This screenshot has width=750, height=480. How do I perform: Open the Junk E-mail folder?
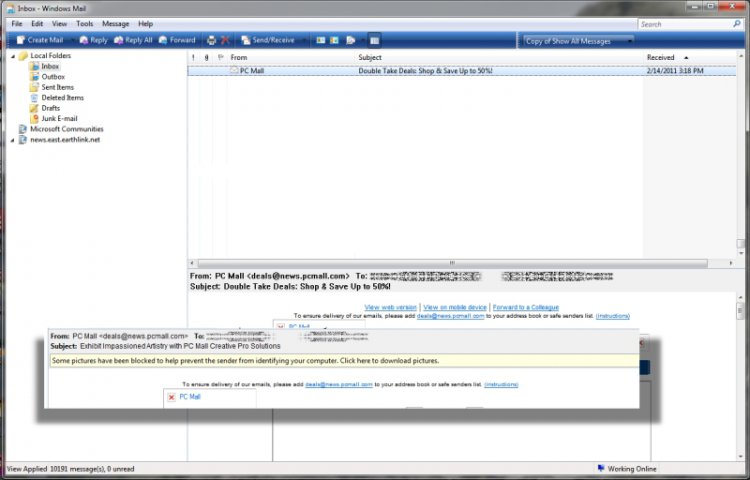[x=59, y=119]
